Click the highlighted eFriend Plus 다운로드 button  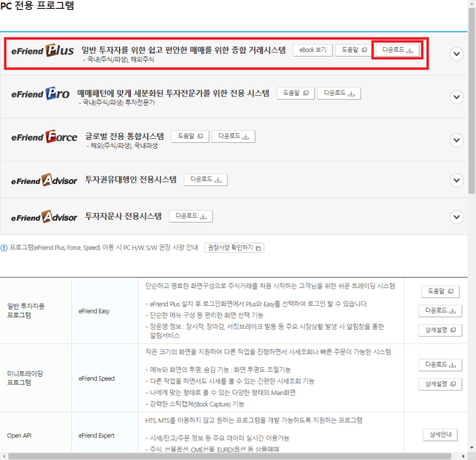pos(397,50)
